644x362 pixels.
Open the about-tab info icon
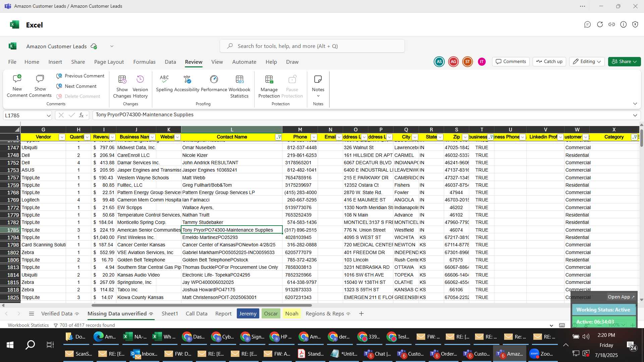click(623, 24)
